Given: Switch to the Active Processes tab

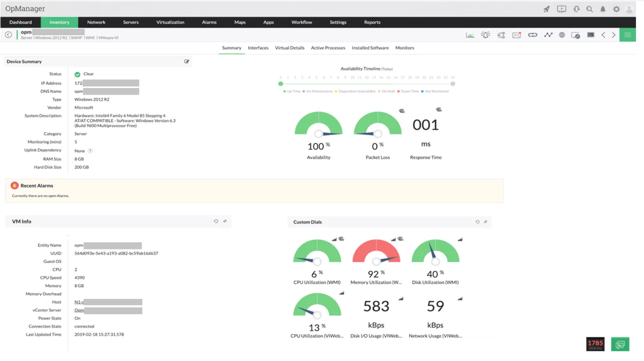Looking at the screenshot, I should (328, 48).
